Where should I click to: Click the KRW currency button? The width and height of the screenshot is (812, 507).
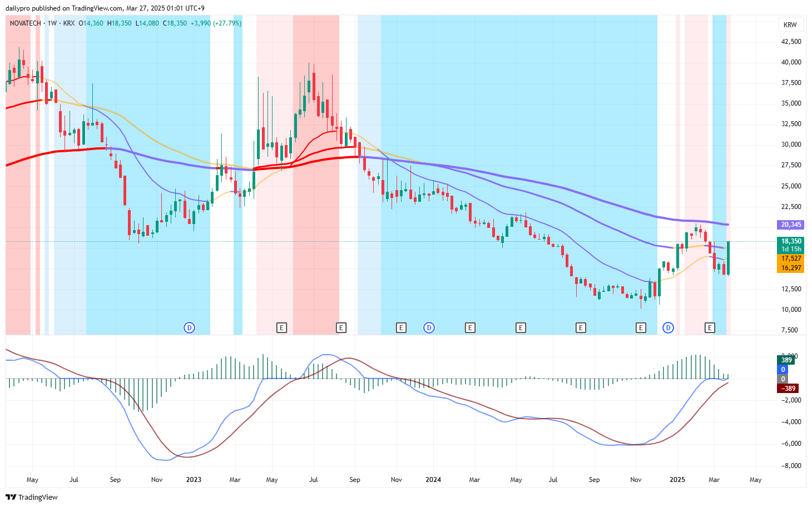(790, 24)
